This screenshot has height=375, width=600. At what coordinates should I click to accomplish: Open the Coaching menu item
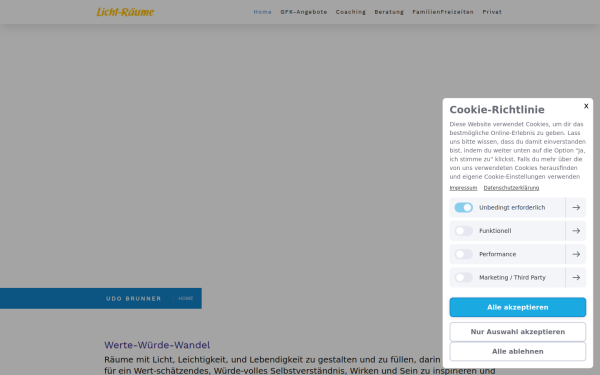tap(351, 12)
